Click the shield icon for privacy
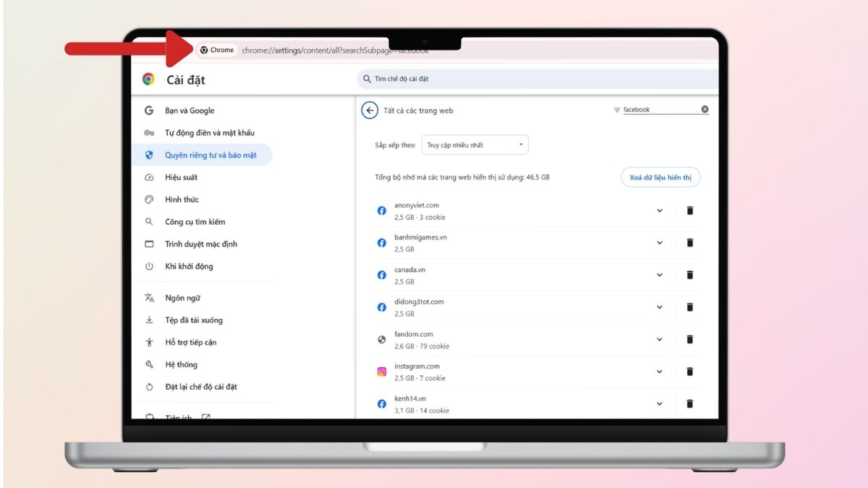This screenshot has height=488, width=868. coord(149,155)
